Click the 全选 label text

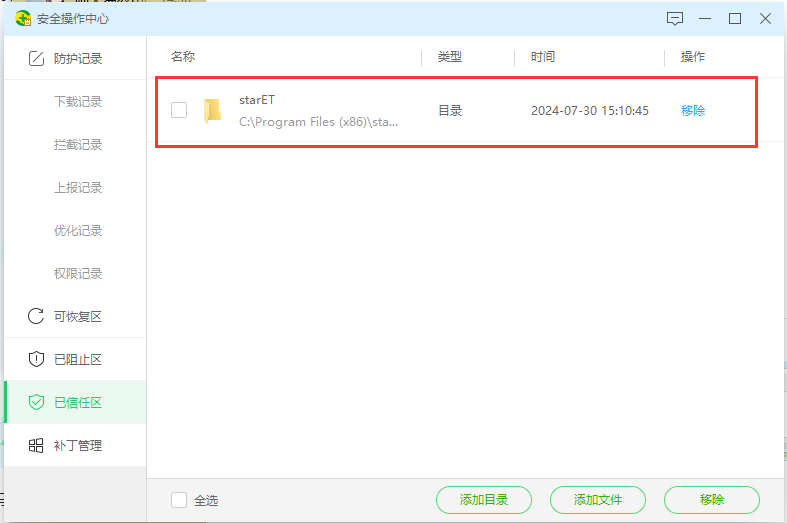click(206, 500)
